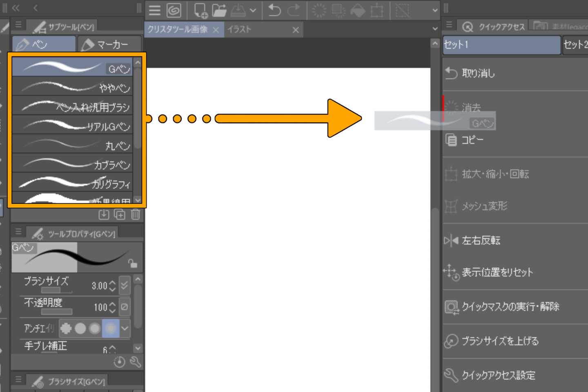Open the save options dropdown arrow
This screenshot has height=392, width=588.
pyautogui.click(x=253, y=11)
